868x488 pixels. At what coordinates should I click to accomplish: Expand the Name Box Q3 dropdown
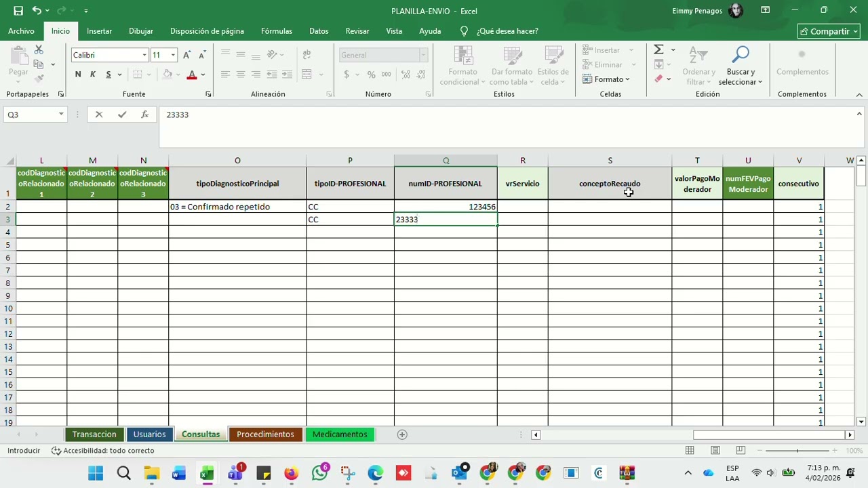[x=61, y=115]
